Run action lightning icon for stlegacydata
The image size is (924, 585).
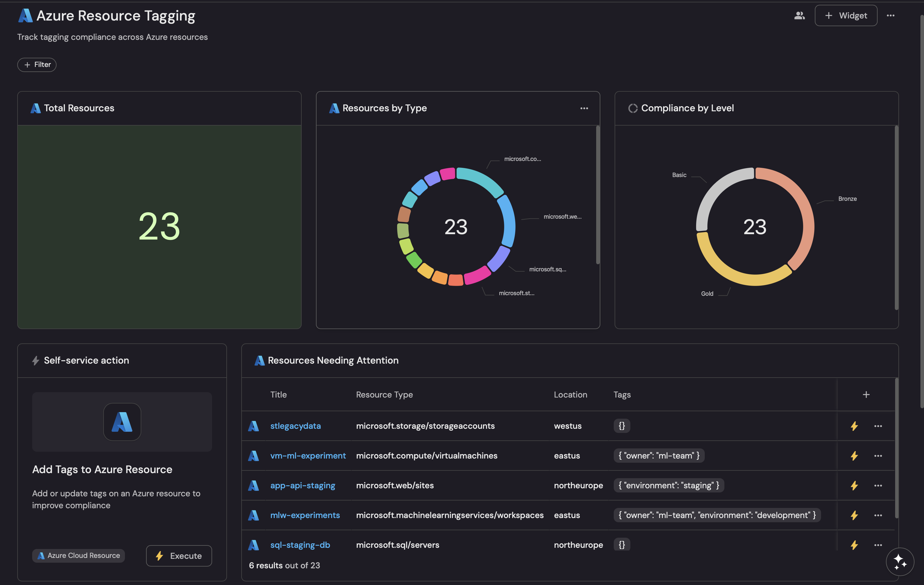854,426
